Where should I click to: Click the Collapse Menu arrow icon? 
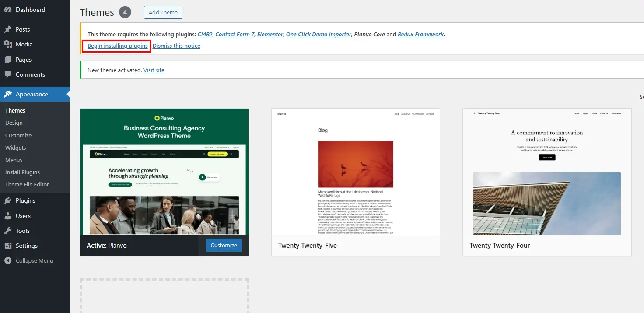click(8, 260)
